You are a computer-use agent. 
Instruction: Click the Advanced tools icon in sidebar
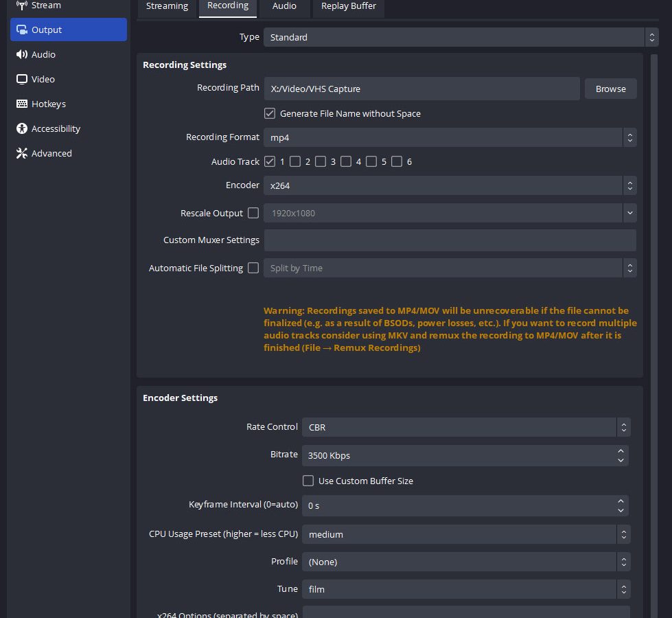coord(21,154)
